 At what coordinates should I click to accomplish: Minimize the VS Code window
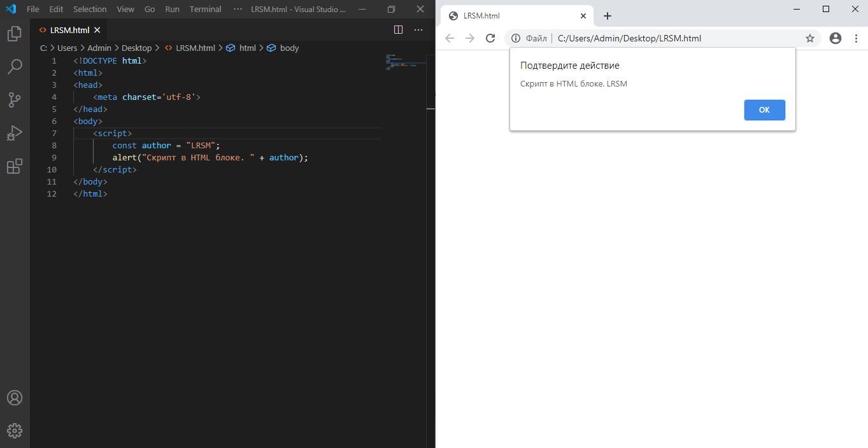pos(362,9)
